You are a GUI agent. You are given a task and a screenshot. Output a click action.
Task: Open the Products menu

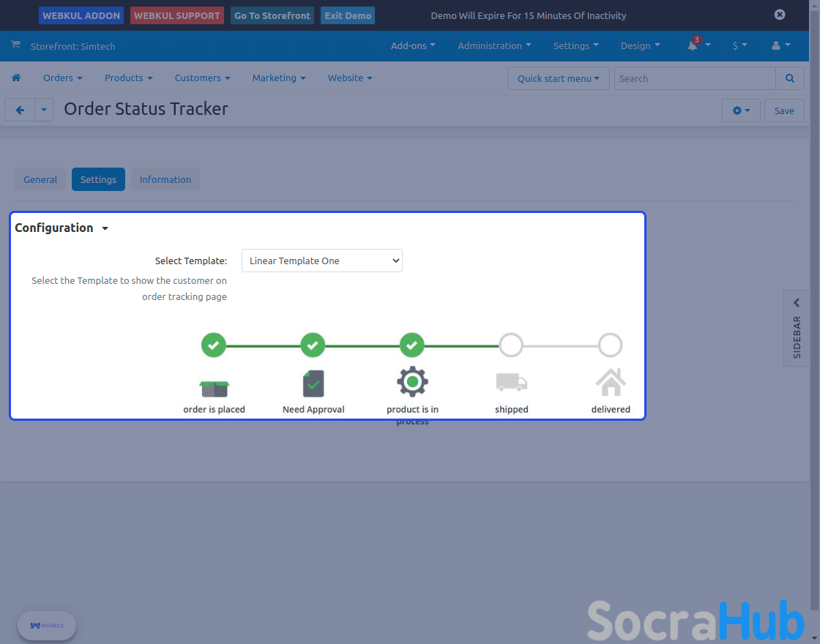pyautogui.click(x=129, y=78)
